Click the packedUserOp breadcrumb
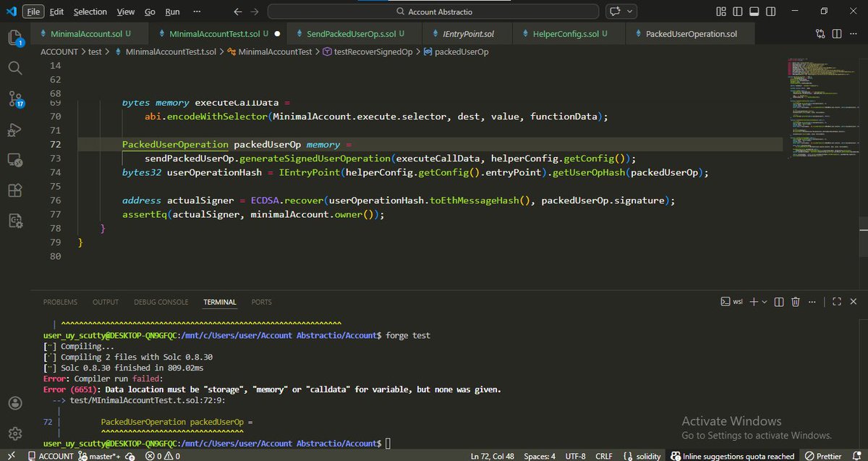868x461 pixels. click(x=455, y=52)
